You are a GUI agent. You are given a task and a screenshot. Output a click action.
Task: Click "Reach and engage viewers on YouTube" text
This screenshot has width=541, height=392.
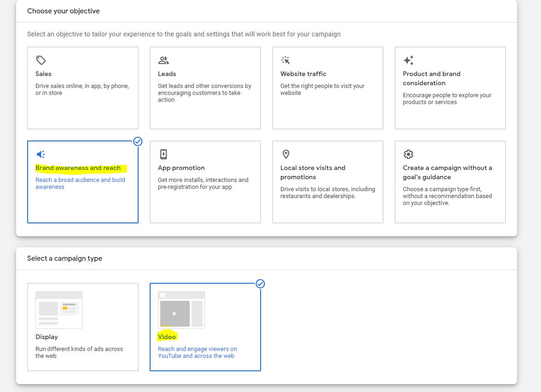click(198, 352)
